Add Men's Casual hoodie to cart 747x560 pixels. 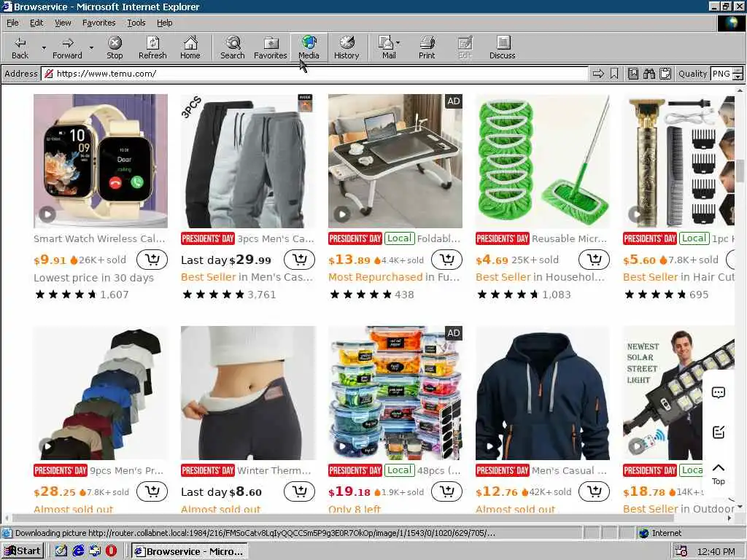pos(594,491)
